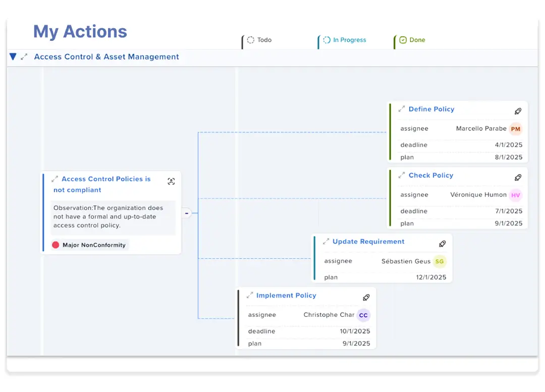Open the Define Policy action title

click(x=431, y=109)
